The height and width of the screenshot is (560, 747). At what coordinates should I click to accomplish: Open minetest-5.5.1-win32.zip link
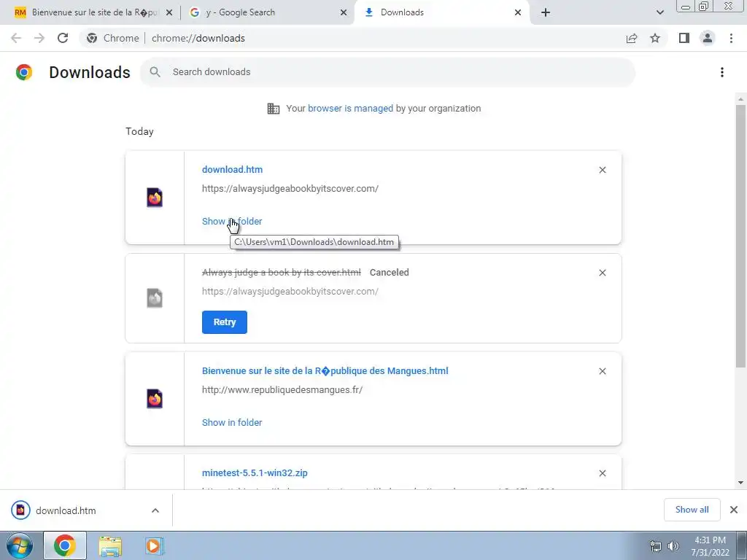click(x=255, y=472)
